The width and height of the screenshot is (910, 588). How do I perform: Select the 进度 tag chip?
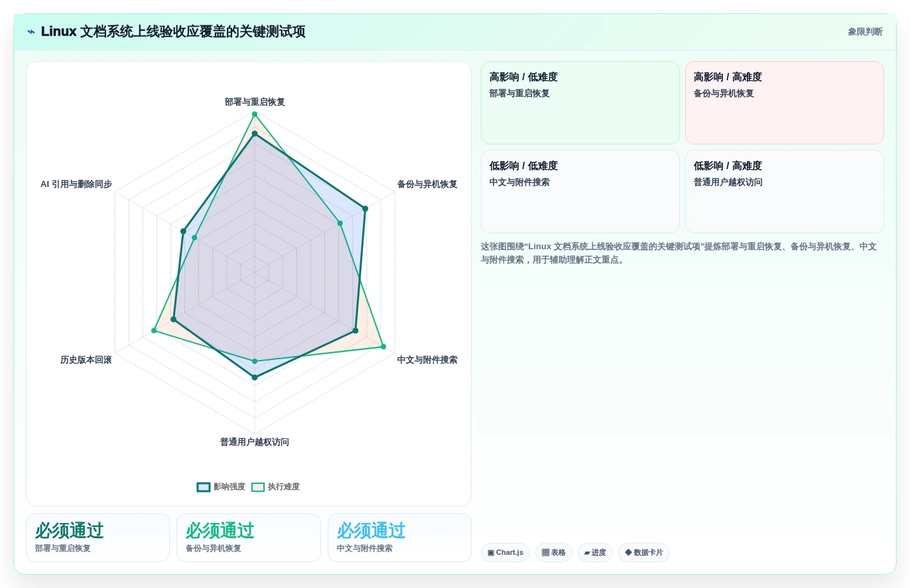pyautogui.click(x=595, y=553)
